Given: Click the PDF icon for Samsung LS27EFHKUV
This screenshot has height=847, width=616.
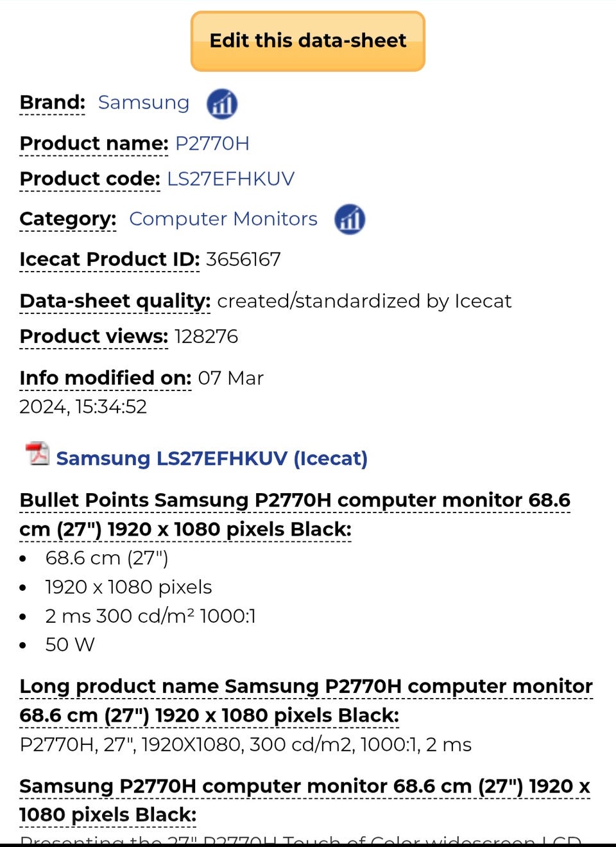Looking at the screenshot, I should [37, 454].
